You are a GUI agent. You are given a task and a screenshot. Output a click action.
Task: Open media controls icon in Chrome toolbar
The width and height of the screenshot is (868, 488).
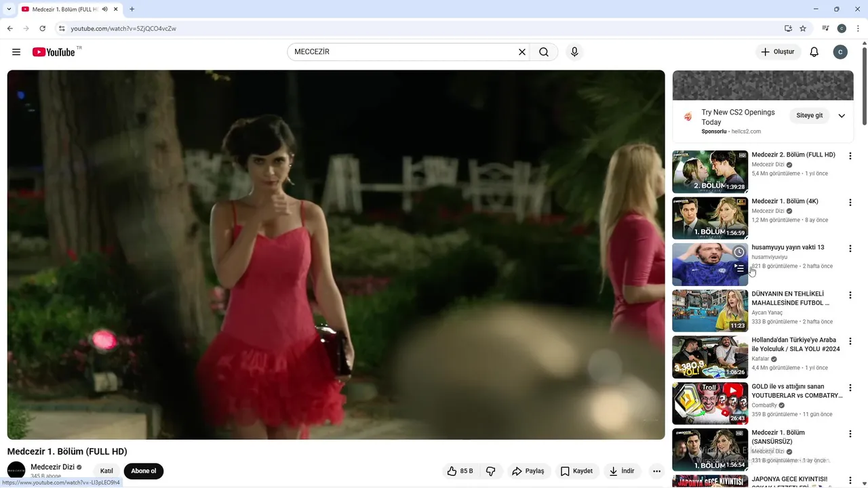[825, 28]
